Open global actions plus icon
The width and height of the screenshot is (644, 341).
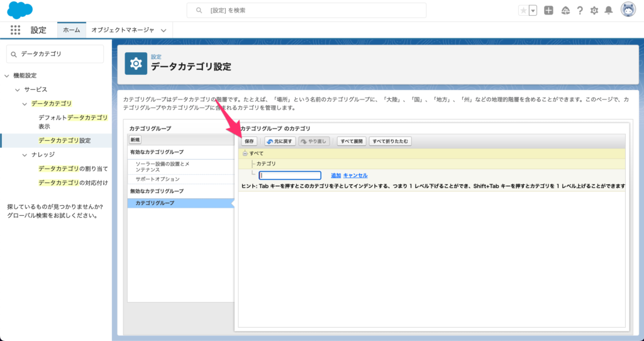(x=548, y=10)
